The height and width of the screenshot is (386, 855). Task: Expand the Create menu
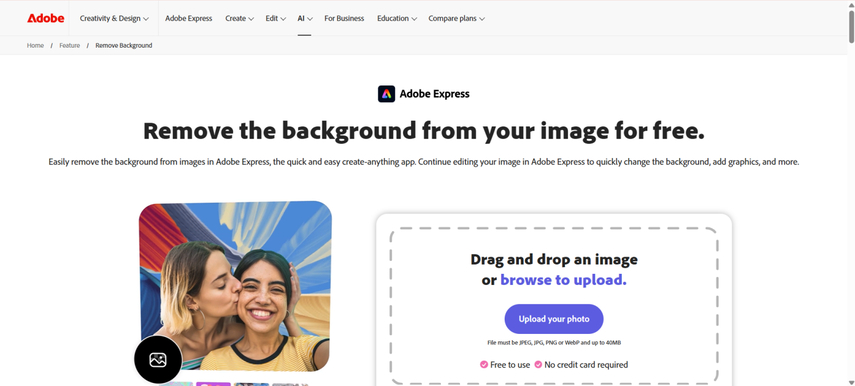(239, 18)
